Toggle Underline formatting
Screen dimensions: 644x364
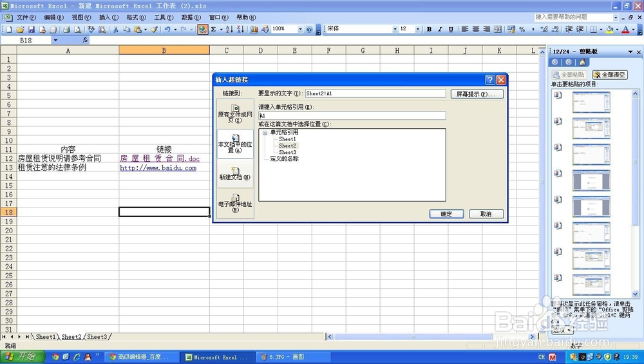coord(451,29)
